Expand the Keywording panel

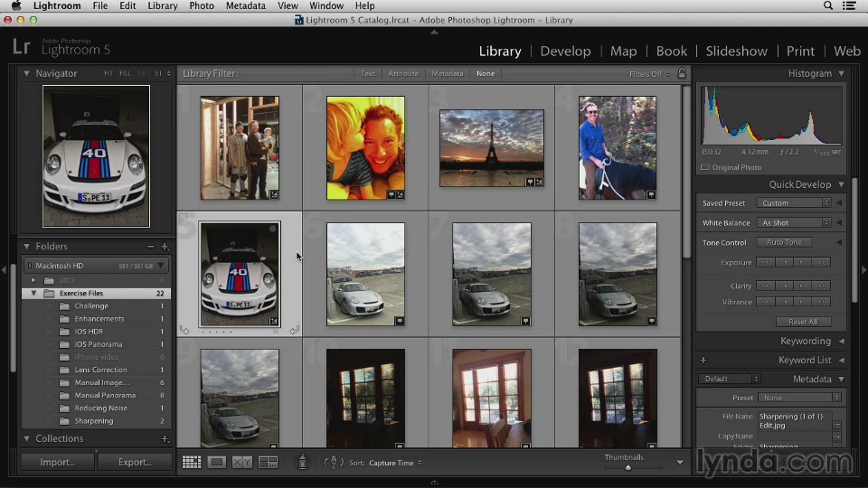pyautogui.click(x=841, y=342)
